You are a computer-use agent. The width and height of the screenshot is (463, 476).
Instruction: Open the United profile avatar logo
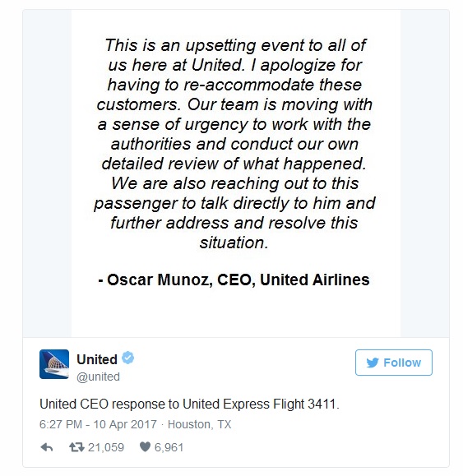pyautogui.click(x=54, y=364)
